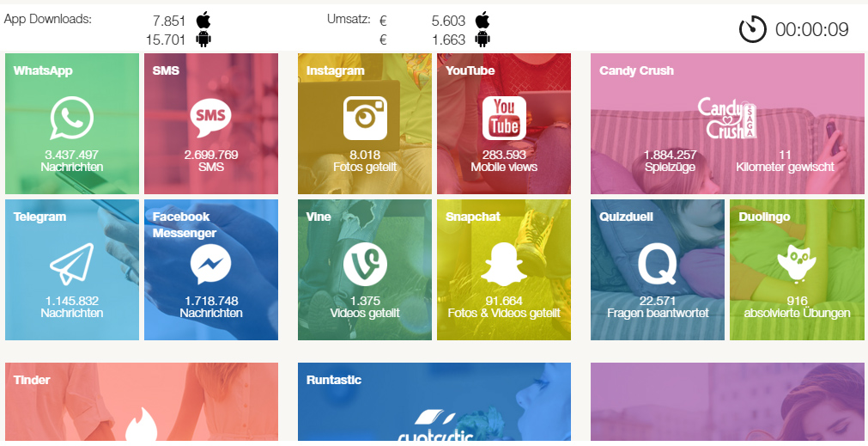
Task: Click the Vine logo icon
Action: point(365,265)
